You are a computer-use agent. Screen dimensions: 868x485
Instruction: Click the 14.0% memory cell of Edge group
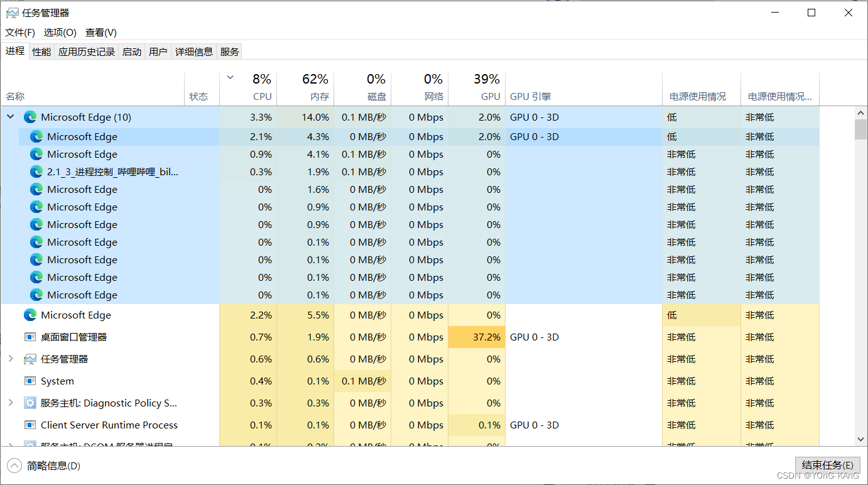[x=305, y=117]
